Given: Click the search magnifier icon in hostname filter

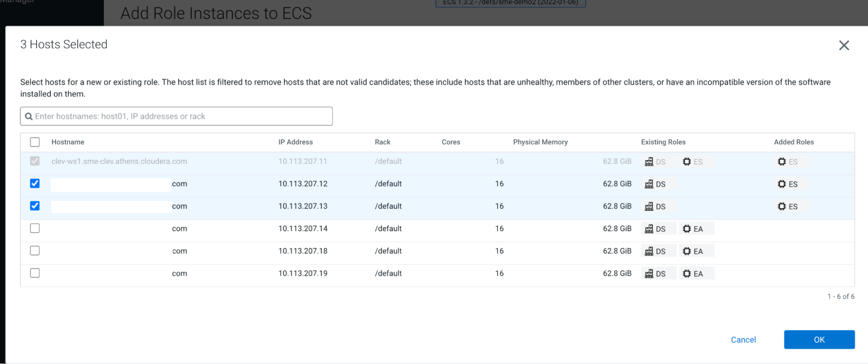Looking at the screenshot, I should [29, 116].
